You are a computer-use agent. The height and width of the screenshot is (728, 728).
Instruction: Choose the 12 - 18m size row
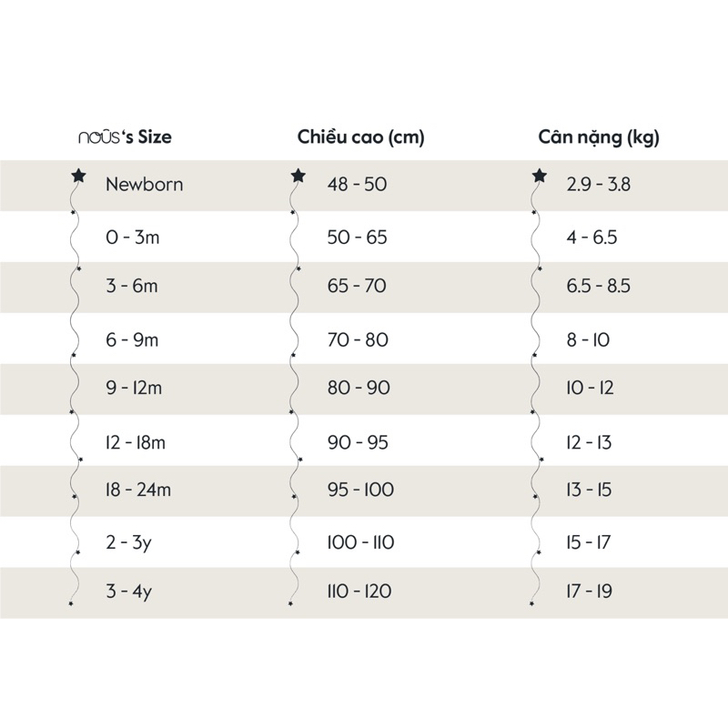click(x=136, y=442)
